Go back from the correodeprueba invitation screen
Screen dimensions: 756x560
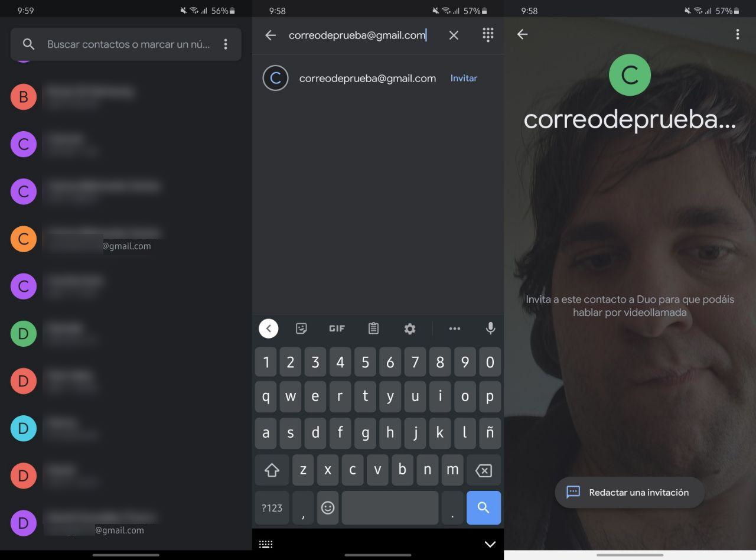[x=522, y=34]
